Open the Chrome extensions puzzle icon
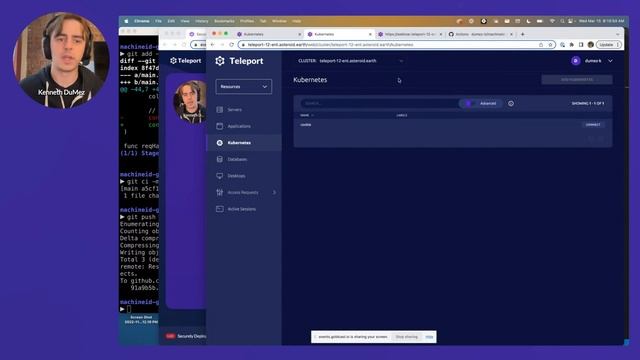This screenshot has width=640, height=360. tap(571, 44)
